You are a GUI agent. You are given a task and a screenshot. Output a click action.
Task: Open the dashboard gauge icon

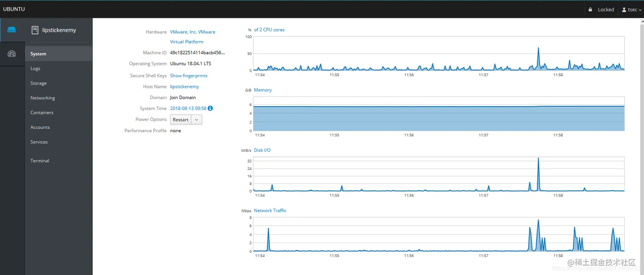12,54
